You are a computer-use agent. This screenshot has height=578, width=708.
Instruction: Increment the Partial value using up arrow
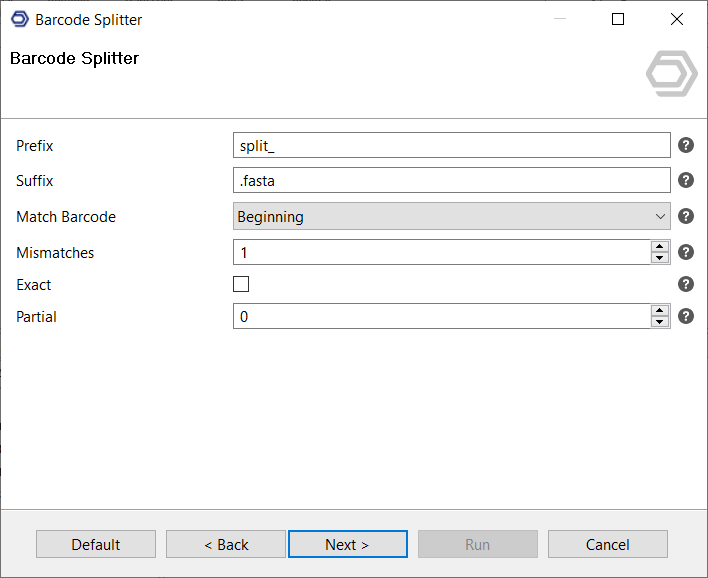pyautogui.click(x=659, y=311)
